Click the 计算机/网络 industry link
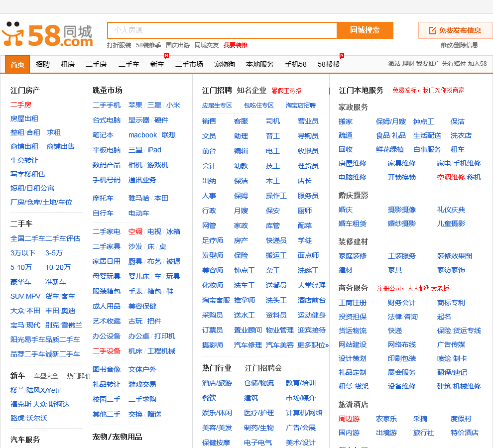Viewport: 493px width, 448px height. click(x=304, y=413)
